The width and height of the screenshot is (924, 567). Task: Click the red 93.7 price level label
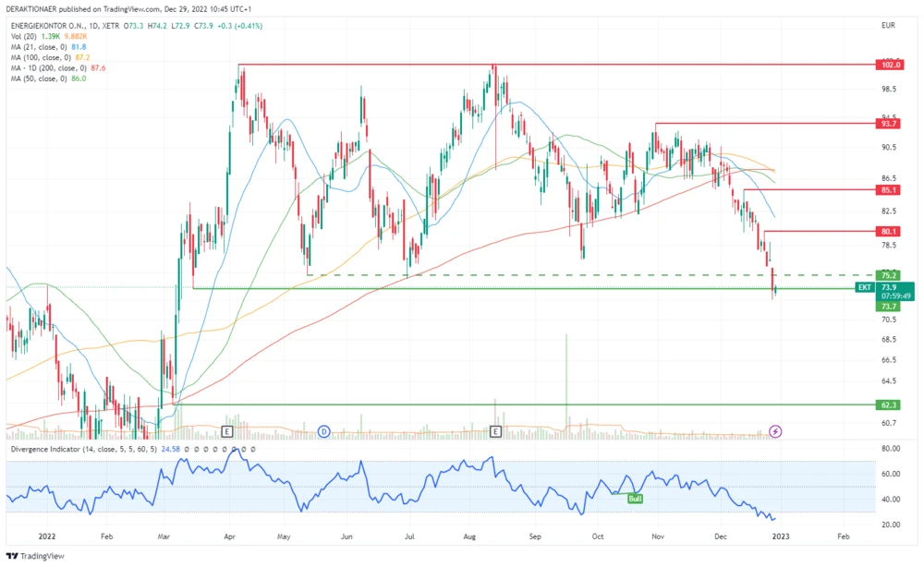click(890, 124)
